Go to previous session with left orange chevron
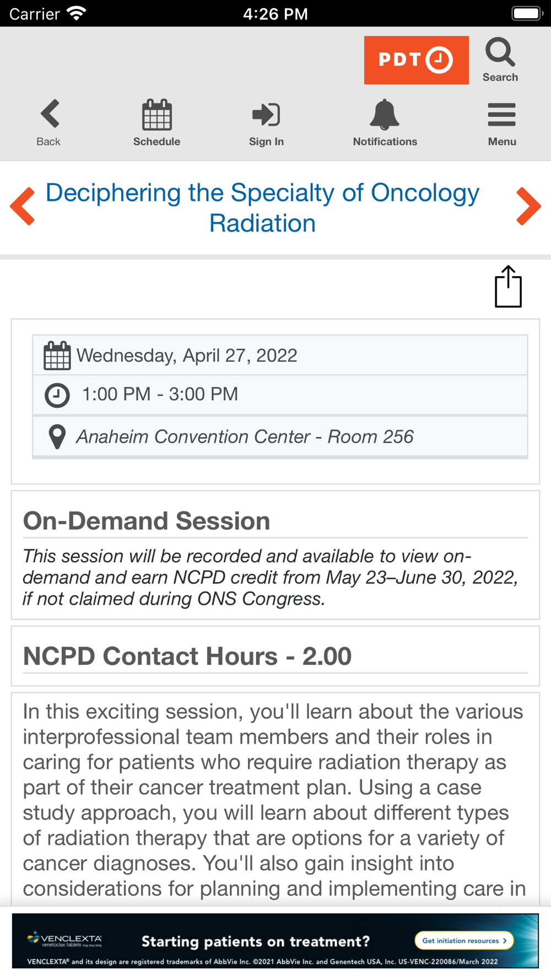551x980 pixels. point(23,207)
